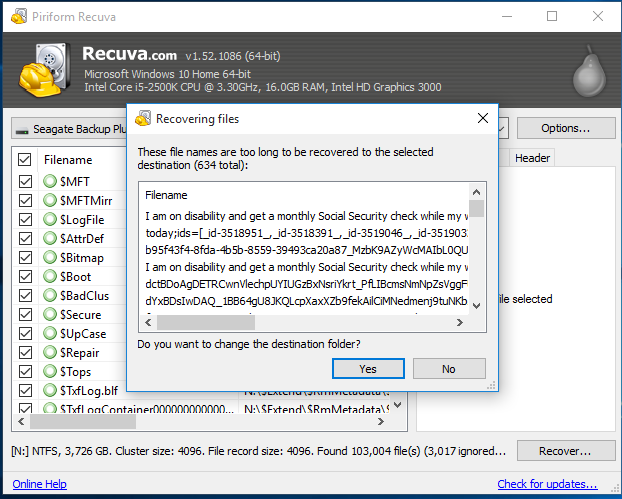Close the Recovering files dialog

pyautogui.click(x=483, y=118)
